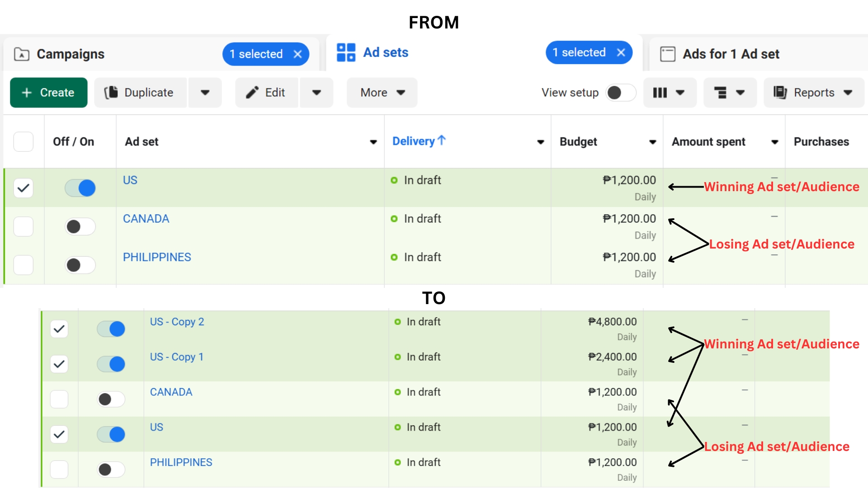Screen dimensions: 868x488
Task: Check the PHILIPPINES ad set checkbox
Action: tap(24, 265)
